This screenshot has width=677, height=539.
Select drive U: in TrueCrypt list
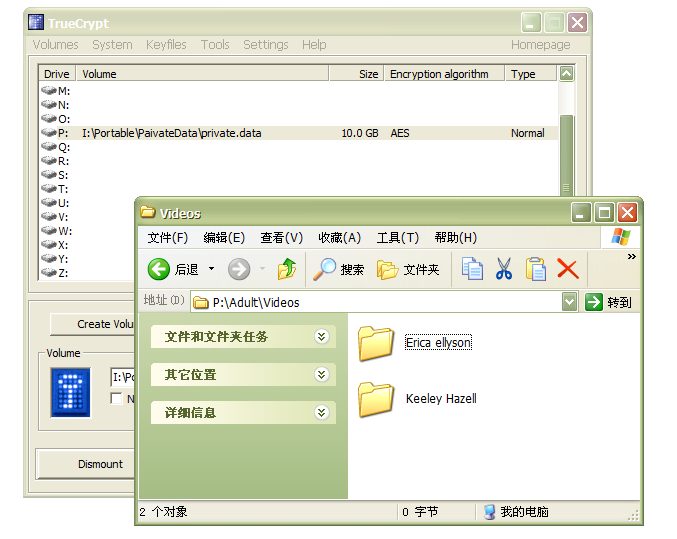[55, 203]
